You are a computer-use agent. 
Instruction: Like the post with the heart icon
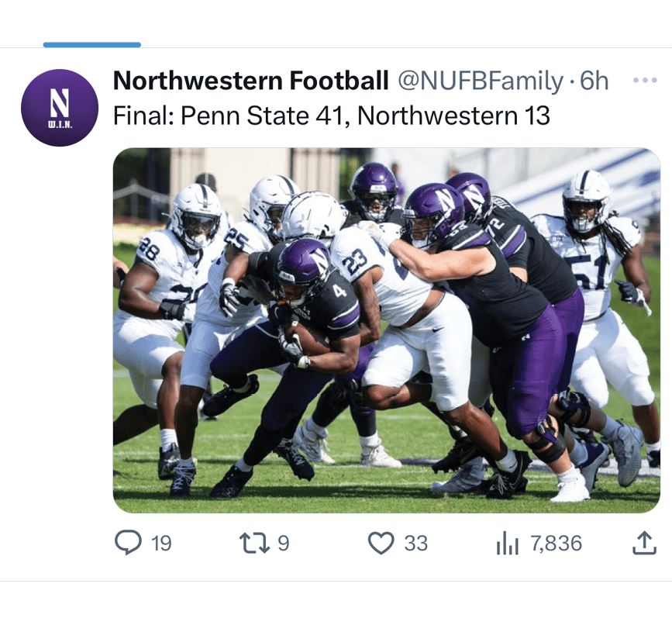tap(381, 544)
